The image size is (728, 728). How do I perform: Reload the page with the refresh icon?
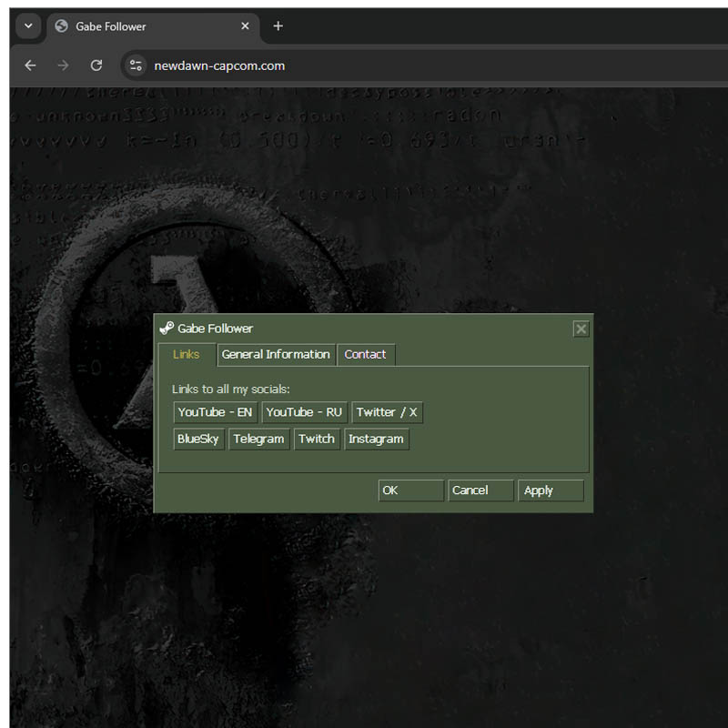[x=96, y=66]
